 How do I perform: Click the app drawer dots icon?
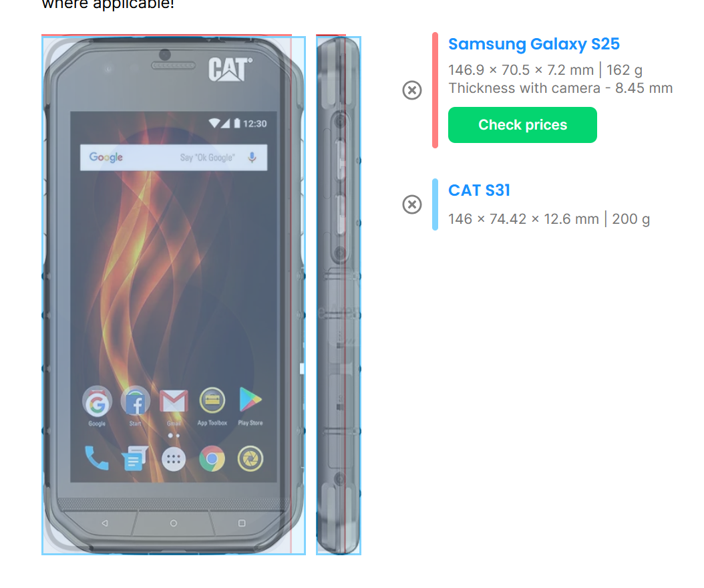pyautogui.click(x=173, y=459)
